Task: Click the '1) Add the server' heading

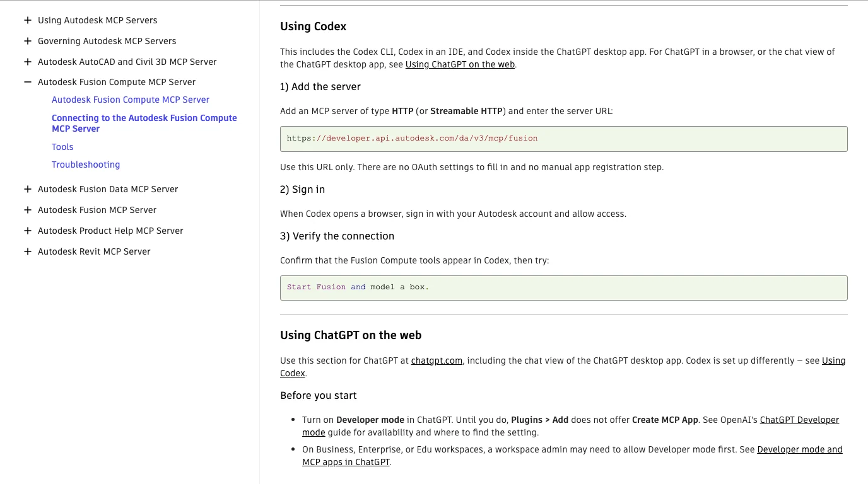Action: pos(320,86)
